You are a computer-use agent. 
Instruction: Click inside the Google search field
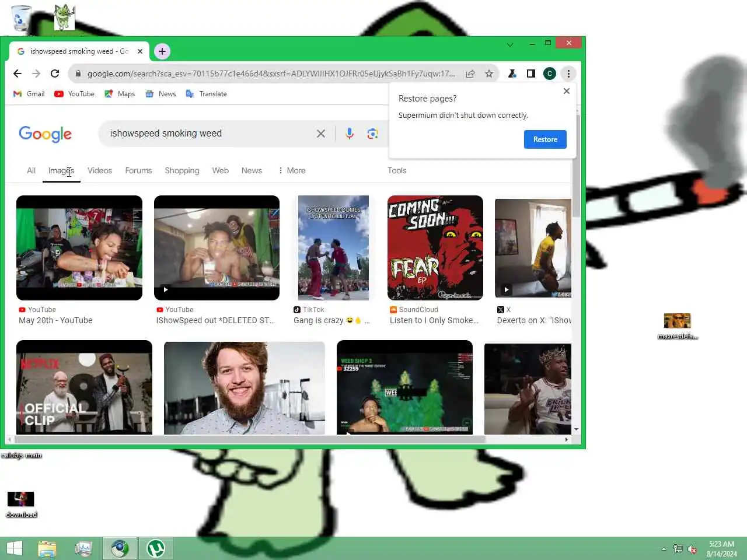[210, 134]
